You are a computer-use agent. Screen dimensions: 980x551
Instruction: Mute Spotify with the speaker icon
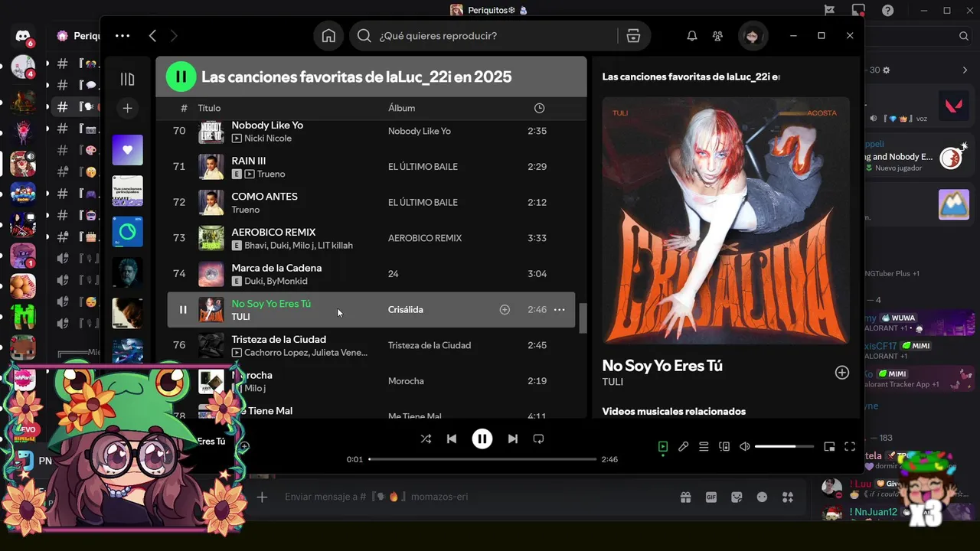click(745, 446)
